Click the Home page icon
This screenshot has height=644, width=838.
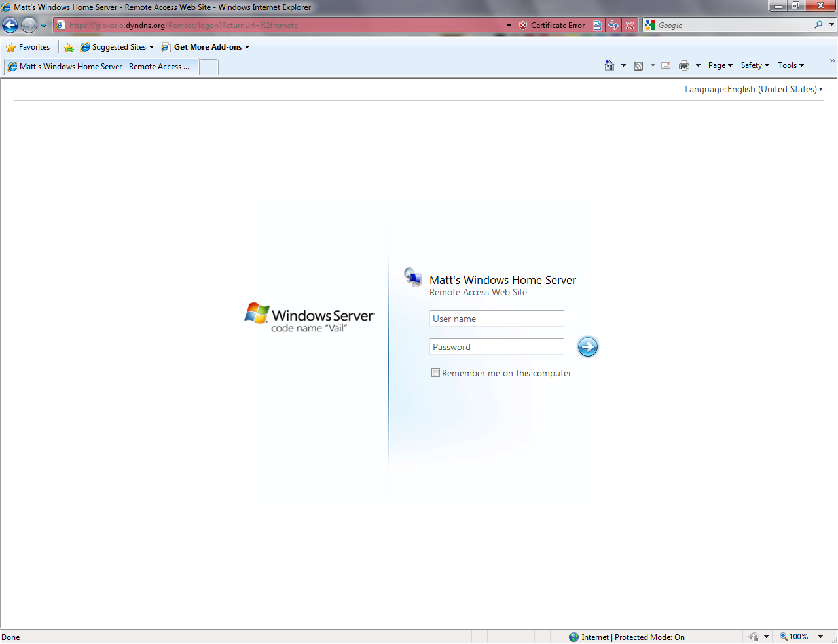(610, 65)
